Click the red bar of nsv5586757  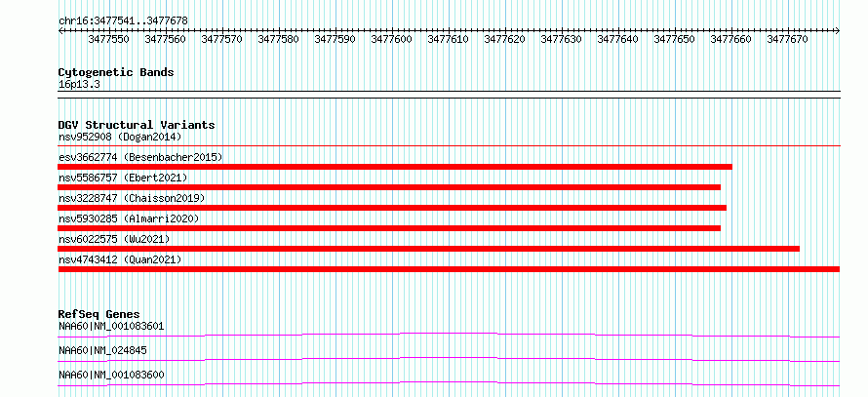click(389, 187)
